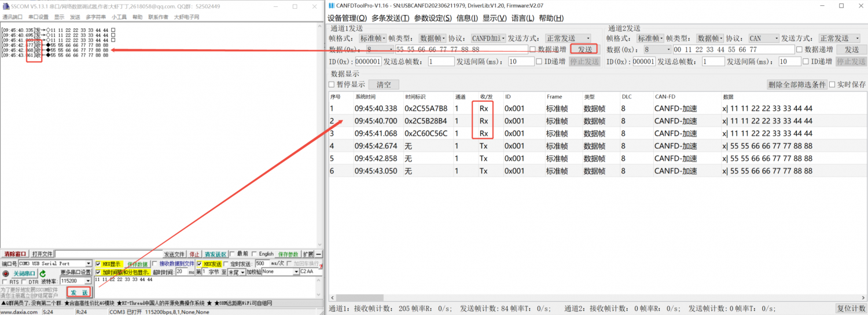The width and height of the screenshot is (868, 315).
Task: Expand the 波特率 115200 baud rate dropdown
Action: tap(88, 281)
